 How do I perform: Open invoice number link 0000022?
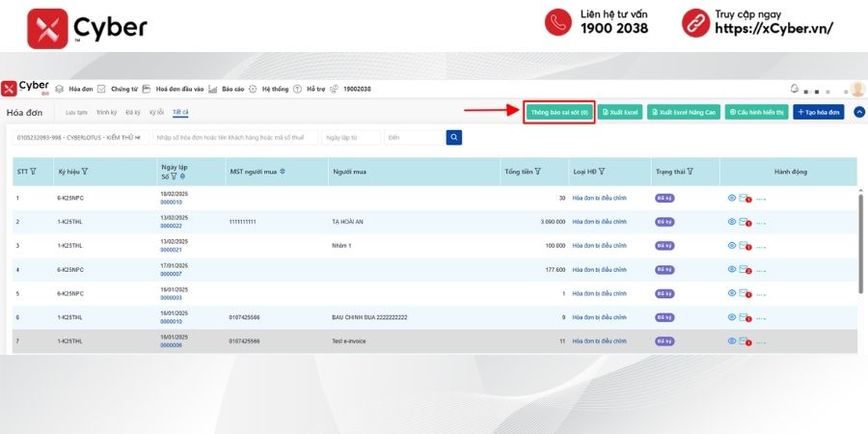[x=171, y=226]
